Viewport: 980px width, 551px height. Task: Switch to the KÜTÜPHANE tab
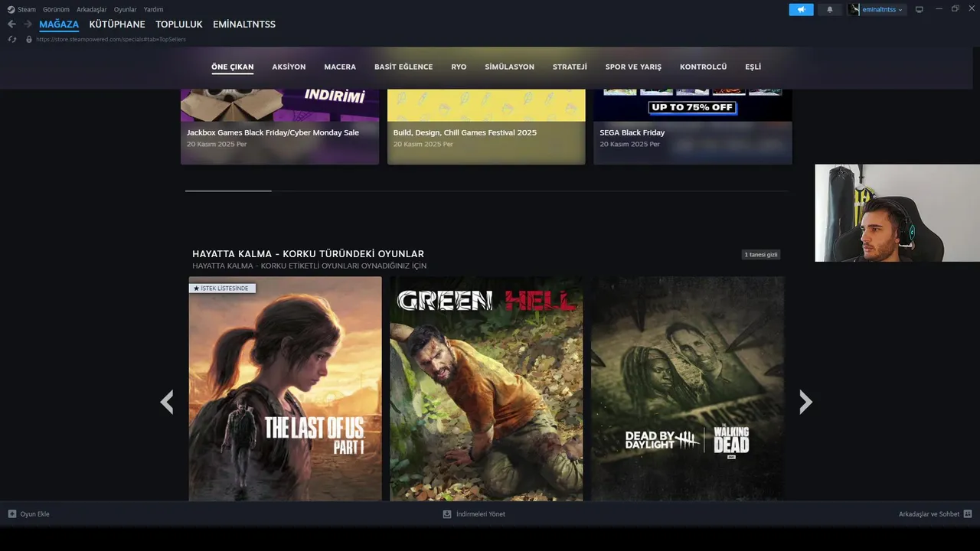coord(117,24)
